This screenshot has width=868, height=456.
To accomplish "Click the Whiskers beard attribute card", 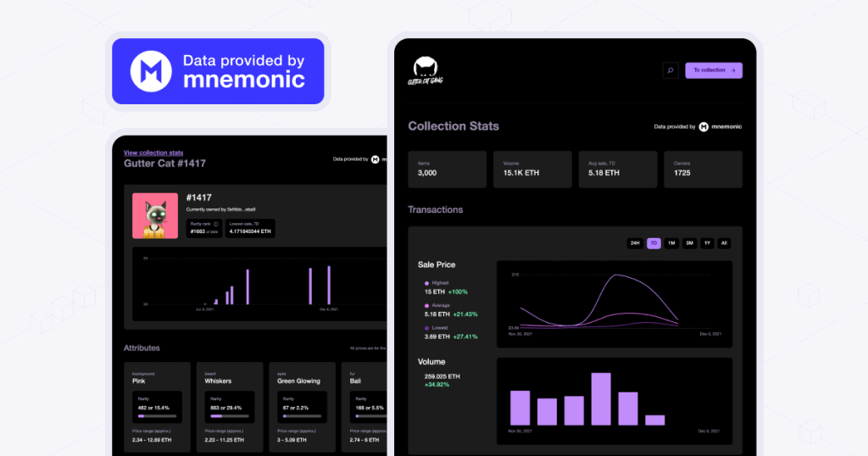I will [x=230, y=408].
